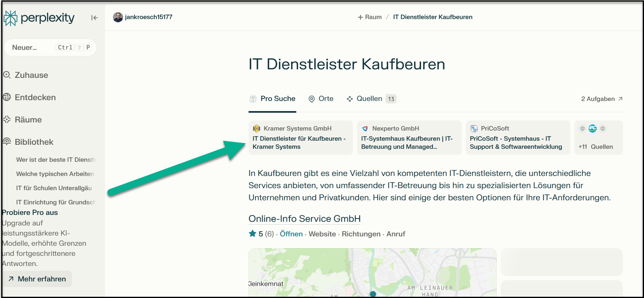Click the Website link
Image resolution: width=644 pixels, height=298 pixels.
[322, 234]
